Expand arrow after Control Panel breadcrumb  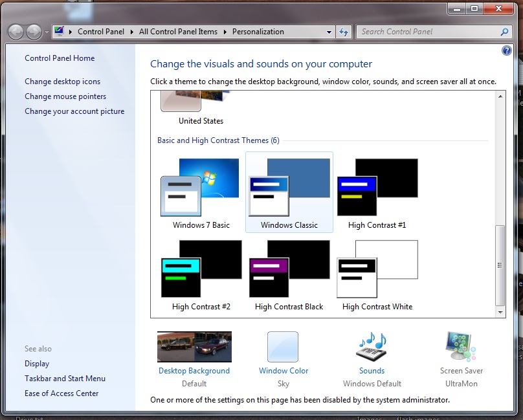coord(132,32)
